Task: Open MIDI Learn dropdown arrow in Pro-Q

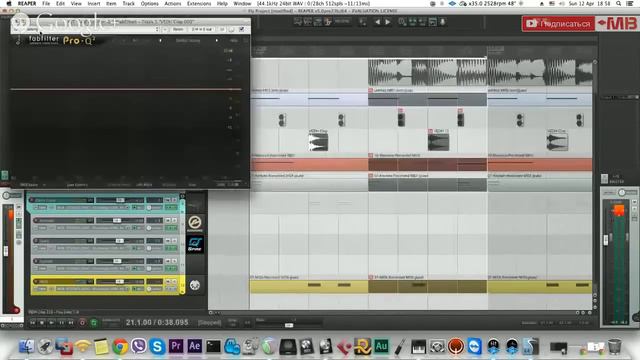Action: (x=44, y=185)
